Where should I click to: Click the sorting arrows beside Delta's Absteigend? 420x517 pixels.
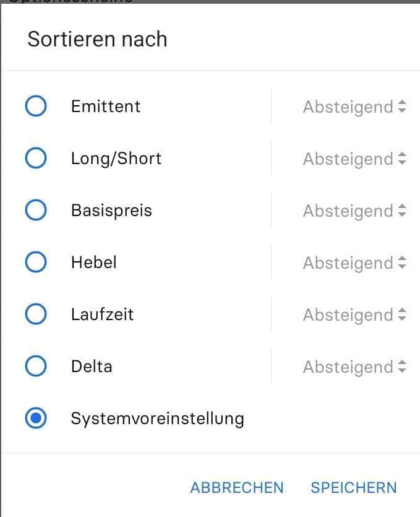(403, 367)
